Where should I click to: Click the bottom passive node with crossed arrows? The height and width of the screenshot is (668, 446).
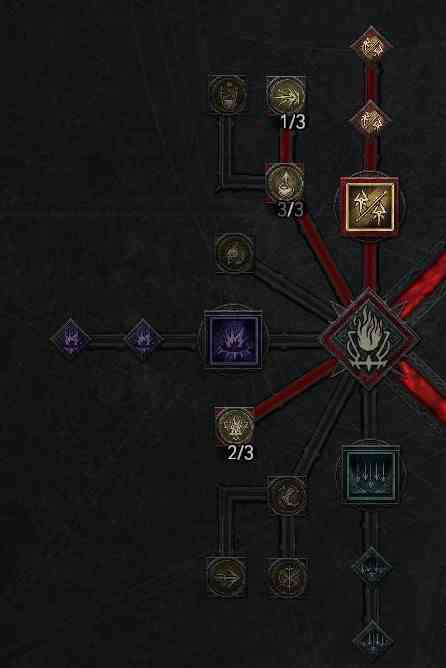[x=287, y=577]
